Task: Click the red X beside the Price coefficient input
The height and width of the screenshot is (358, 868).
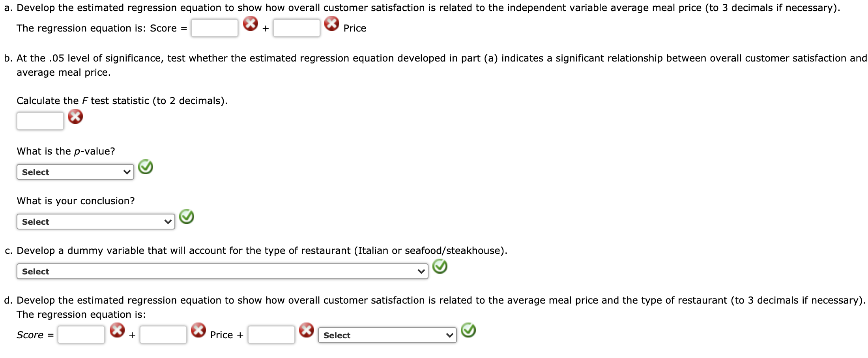Action: pyautogui.click(x=332, y=24)
